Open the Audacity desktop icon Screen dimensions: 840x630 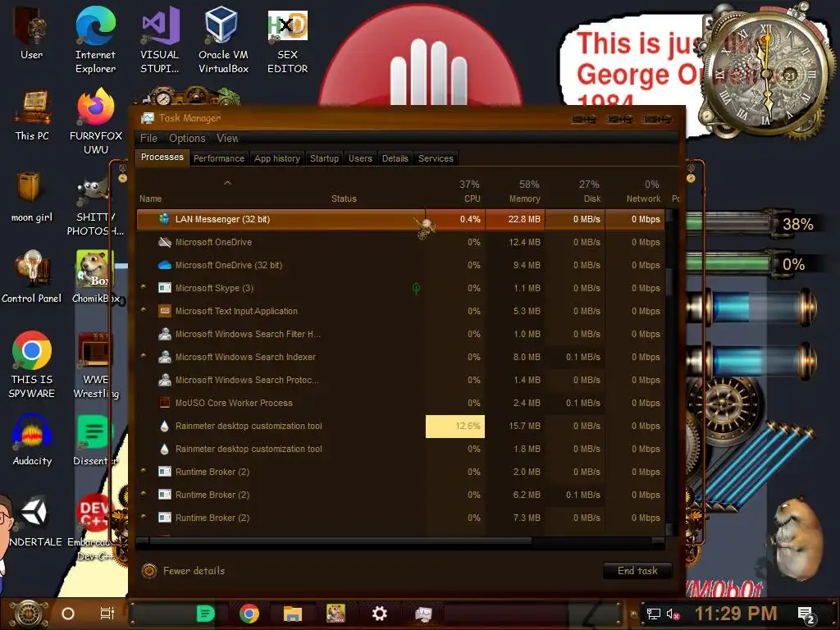32,440
